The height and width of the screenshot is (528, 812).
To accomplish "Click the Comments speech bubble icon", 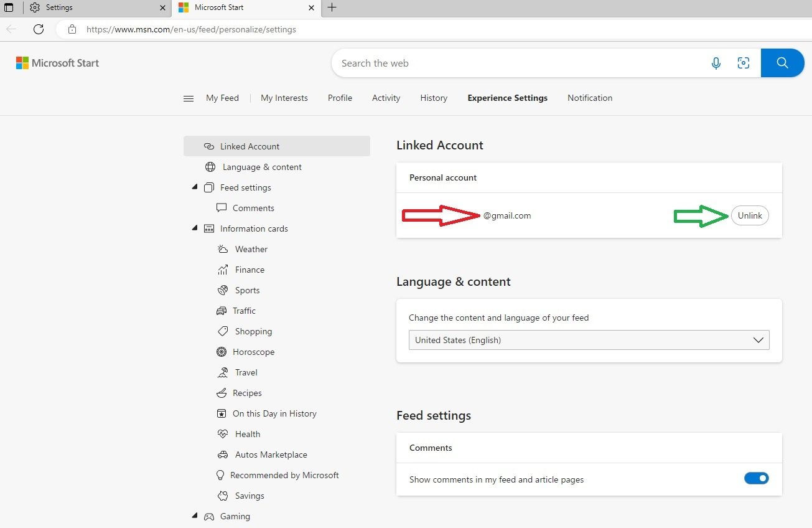I will (x=222, y=208).
